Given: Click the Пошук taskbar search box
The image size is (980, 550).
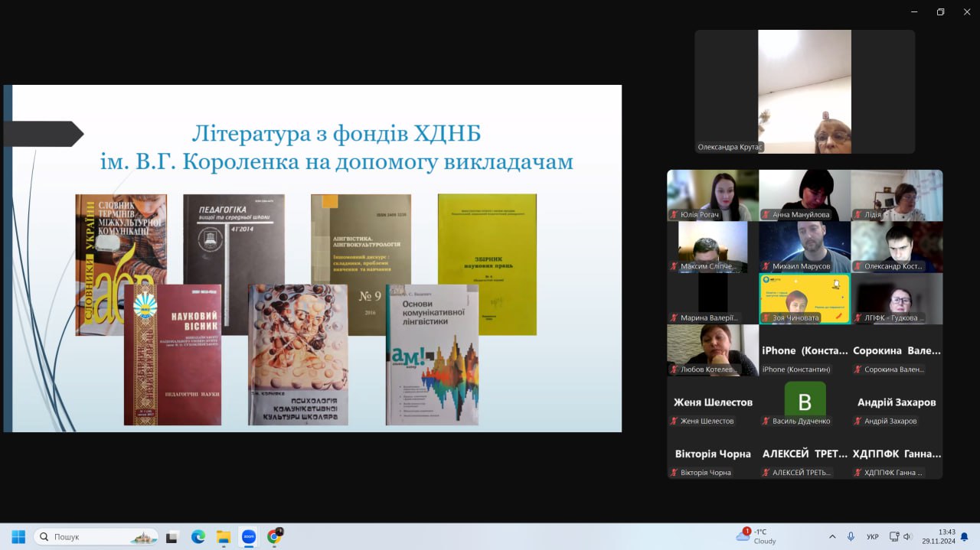Looking at the screenshot, I should 96,537.
